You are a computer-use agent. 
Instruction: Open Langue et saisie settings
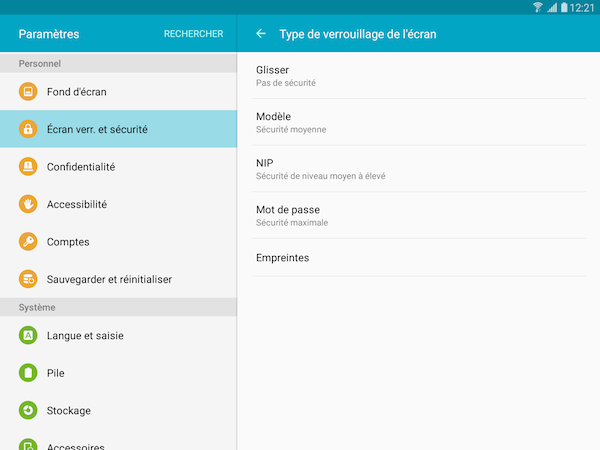tap(118, 335)
